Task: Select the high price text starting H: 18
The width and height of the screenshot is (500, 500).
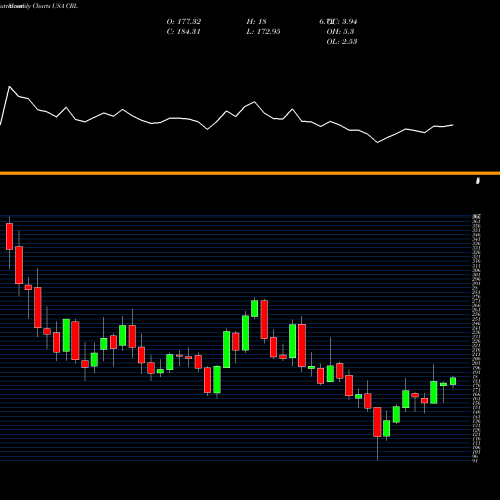Action: coord(256,22)
